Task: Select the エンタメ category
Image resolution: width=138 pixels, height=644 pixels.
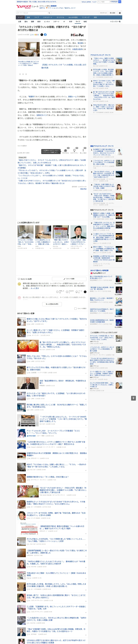Action: pyautogui.click(x=47, y=21)
